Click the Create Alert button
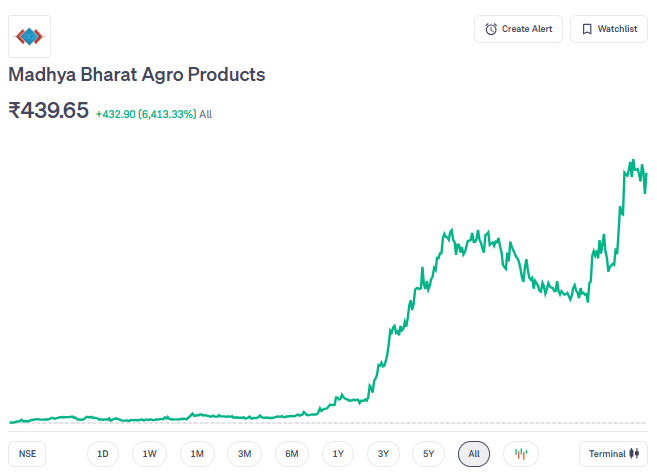Image resolution: width=657 pixels, height=474 pixels. coord(519,29)
